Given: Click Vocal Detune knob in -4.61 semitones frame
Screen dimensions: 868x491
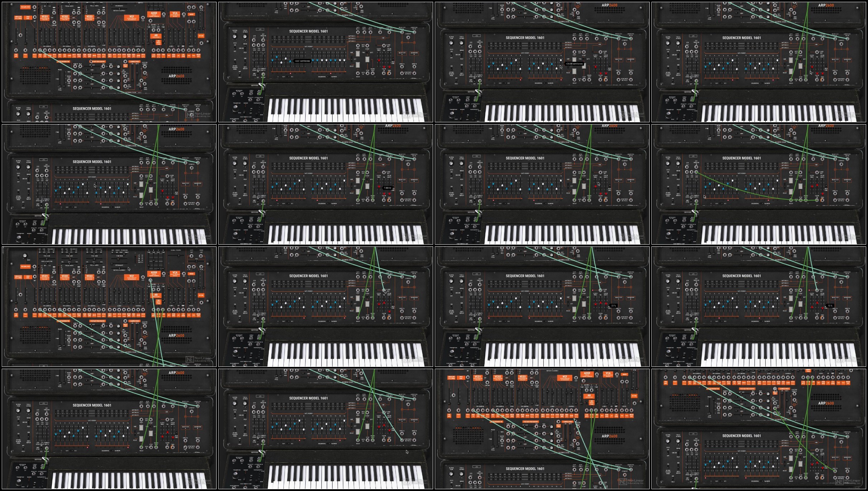Looking at the screenshot, I should pos(245,36).
